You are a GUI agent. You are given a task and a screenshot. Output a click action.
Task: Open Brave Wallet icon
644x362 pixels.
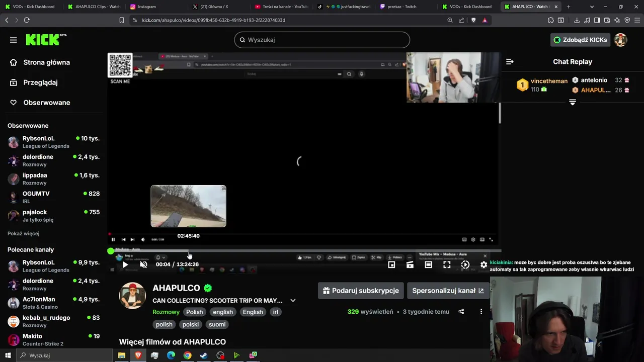point(607,20)
